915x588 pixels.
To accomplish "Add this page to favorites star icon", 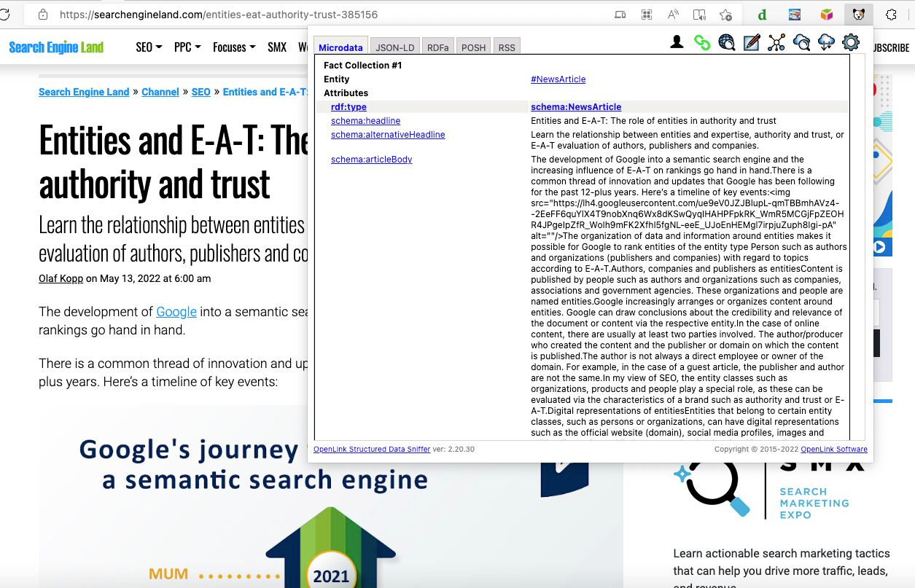I will click(725, 15).
